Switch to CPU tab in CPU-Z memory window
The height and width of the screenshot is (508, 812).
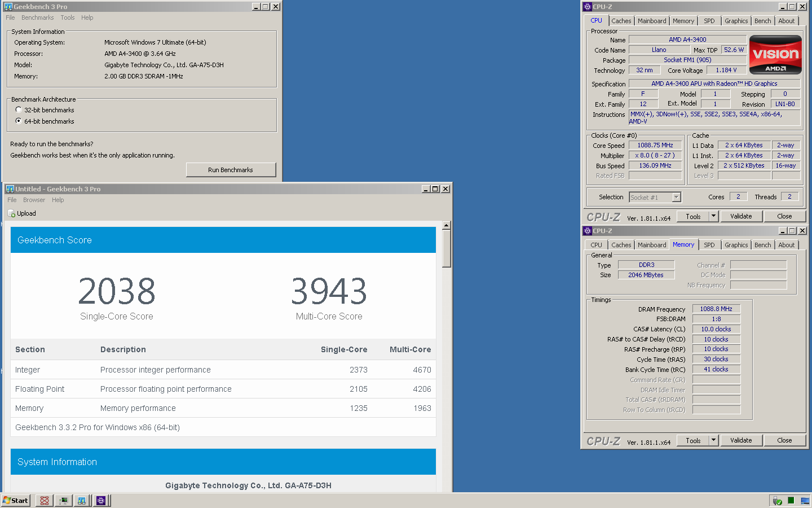(596, 245)
